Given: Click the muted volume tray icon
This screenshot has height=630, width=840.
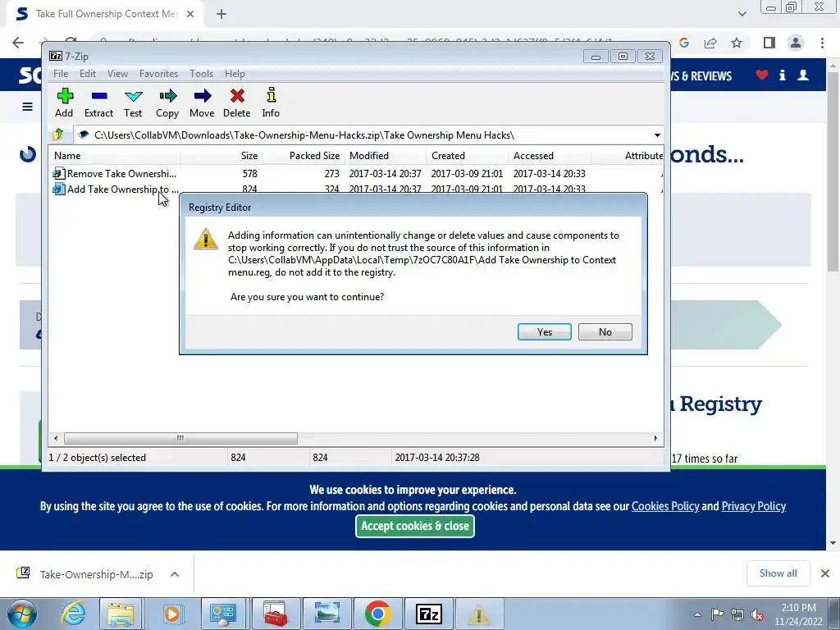Looking at the screenshot, I should [x=757, y=614].
